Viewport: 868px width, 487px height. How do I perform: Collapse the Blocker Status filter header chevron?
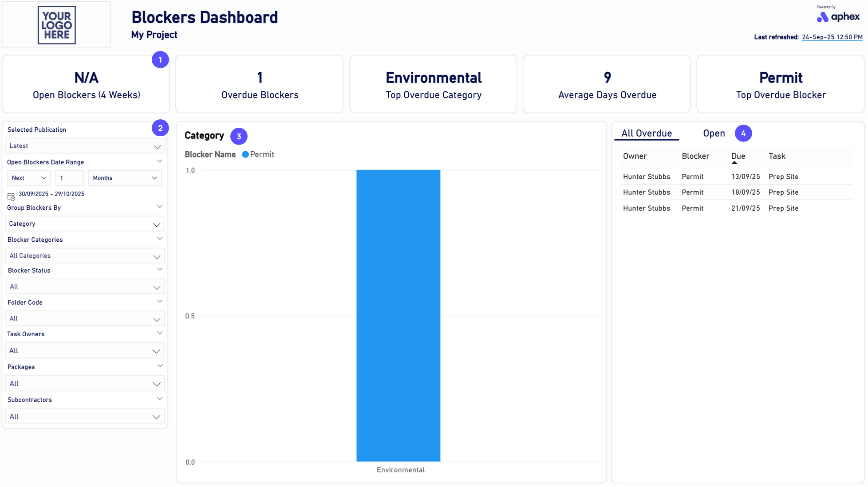point(160,270)
